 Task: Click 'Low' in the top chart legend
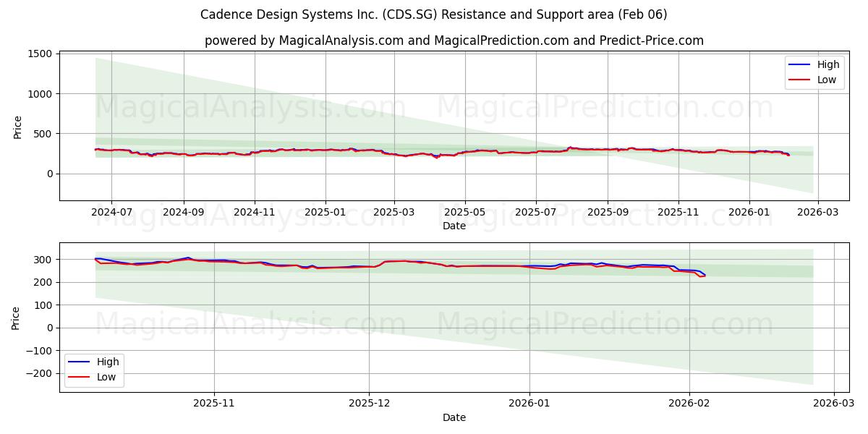click(827, 80)
